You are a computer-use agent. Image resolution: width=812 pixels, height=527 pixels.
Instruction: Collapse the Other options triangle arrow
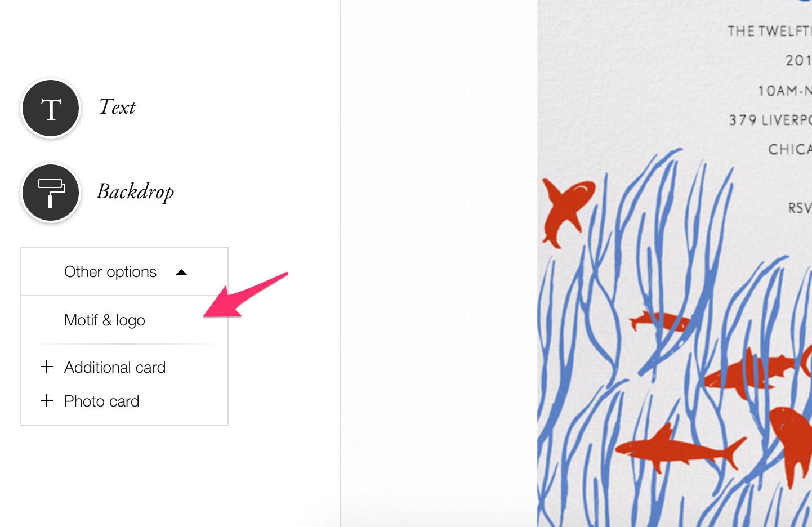coord(181,273)
